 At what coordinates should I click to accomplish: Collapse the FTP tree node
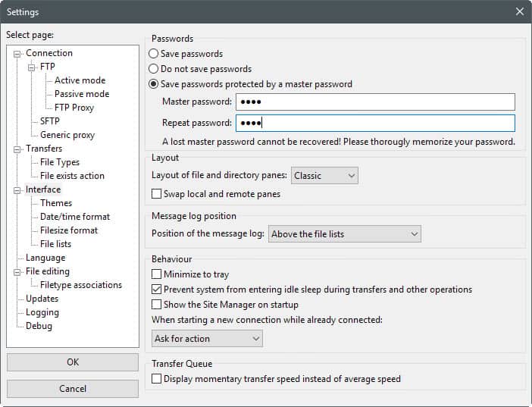(x=31, y=67)
